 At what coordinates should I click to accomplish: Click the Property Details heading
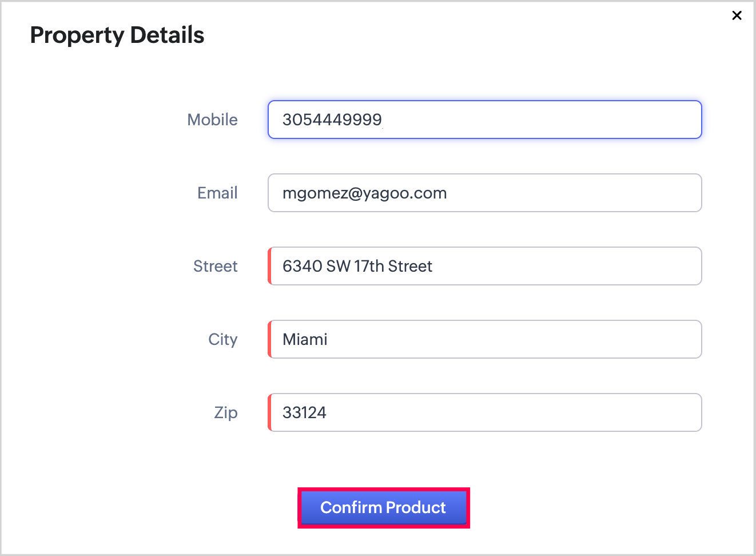[117, 35]
